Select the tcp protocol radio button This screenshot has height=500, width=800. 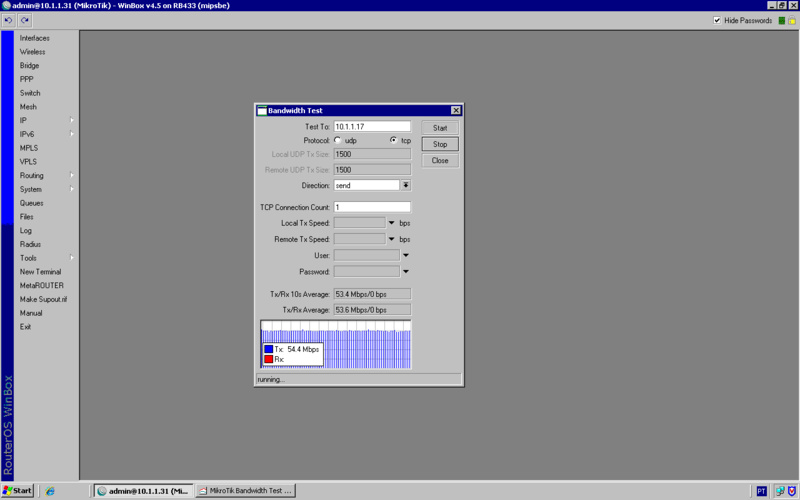393,140
